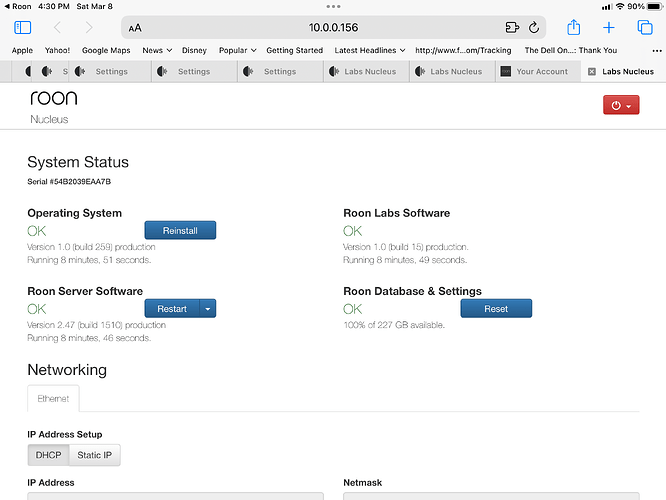Select the Ethernet networking tab
This screenshot has width=666, height=500.
pos(53,398)
